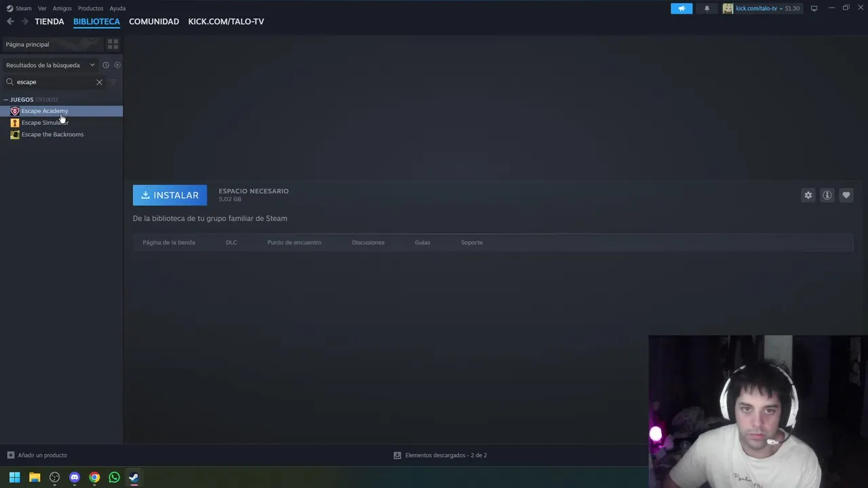
Task: Click the Escape Academy game icon
Action: (x=15, y=111)
